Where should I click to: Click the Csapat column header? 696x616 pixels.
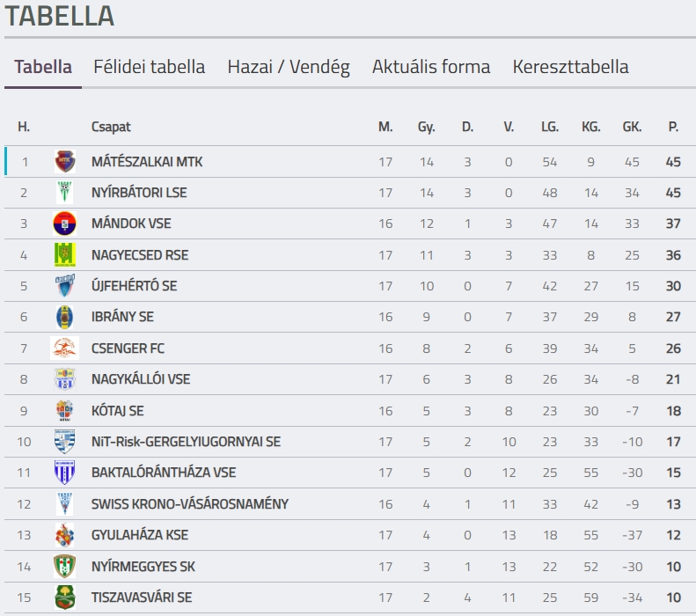point(111,127)
